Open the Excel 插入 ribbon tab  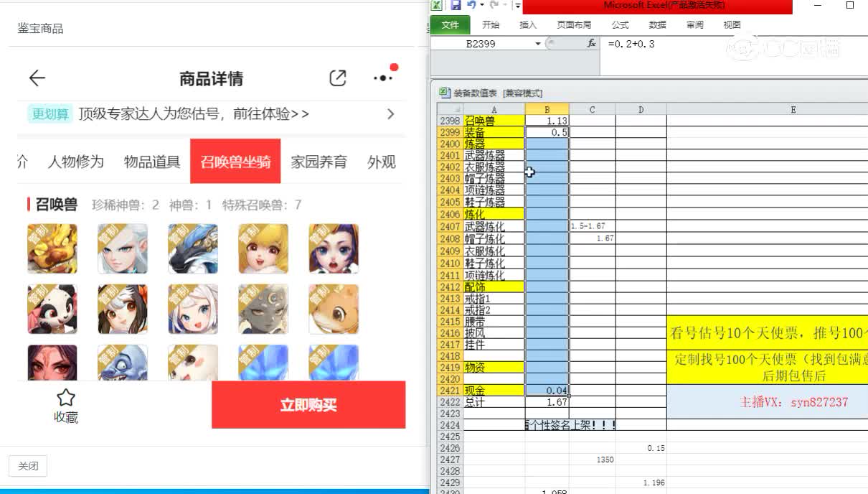click(528, 24)
